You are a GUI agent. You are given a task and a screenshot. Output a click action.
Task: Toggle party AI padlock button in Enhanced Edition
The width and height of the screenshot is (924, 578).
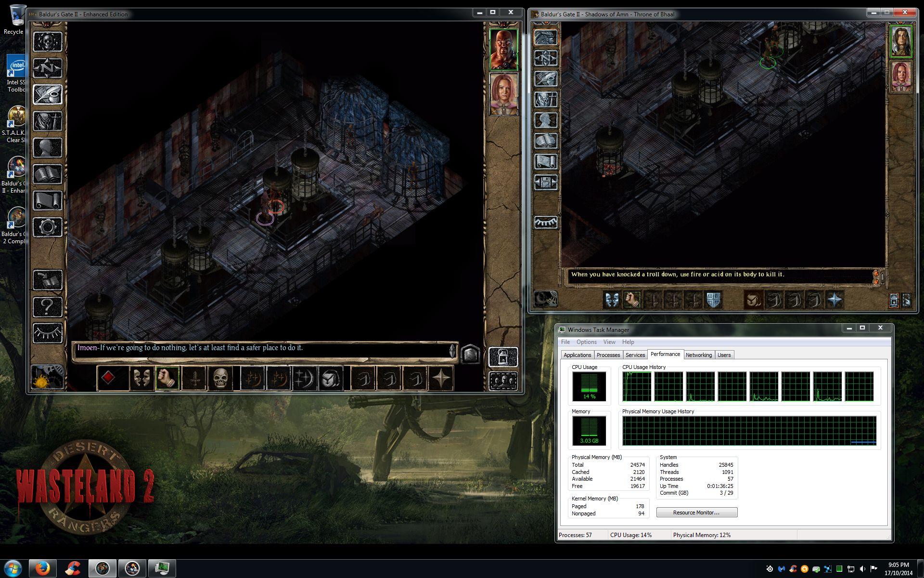point(503,357)
